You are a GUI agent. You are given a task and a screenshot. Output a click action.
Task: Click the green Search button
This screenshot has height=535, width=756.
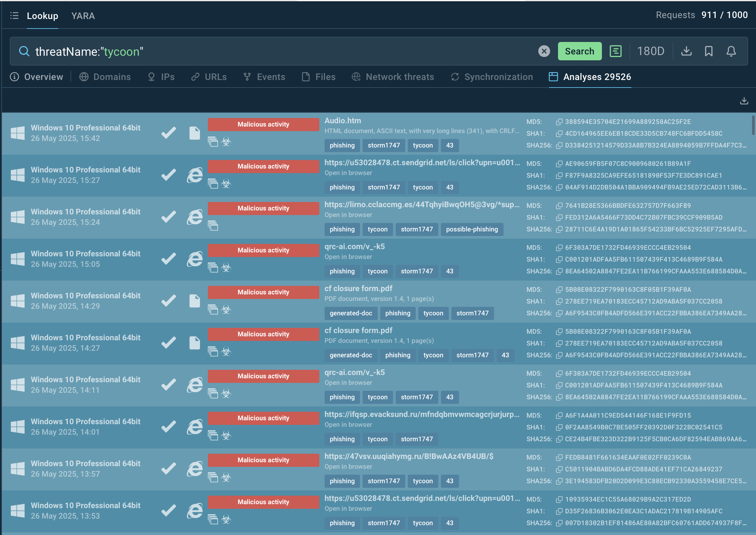tap(579, 51)
